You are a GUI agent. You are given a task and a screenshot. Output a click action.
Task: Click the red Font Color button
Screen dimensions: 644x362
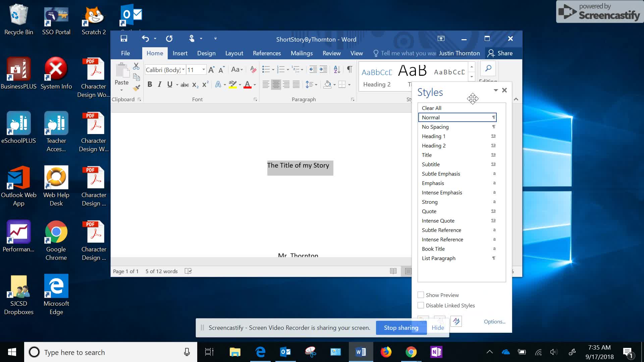click(248, 84)
